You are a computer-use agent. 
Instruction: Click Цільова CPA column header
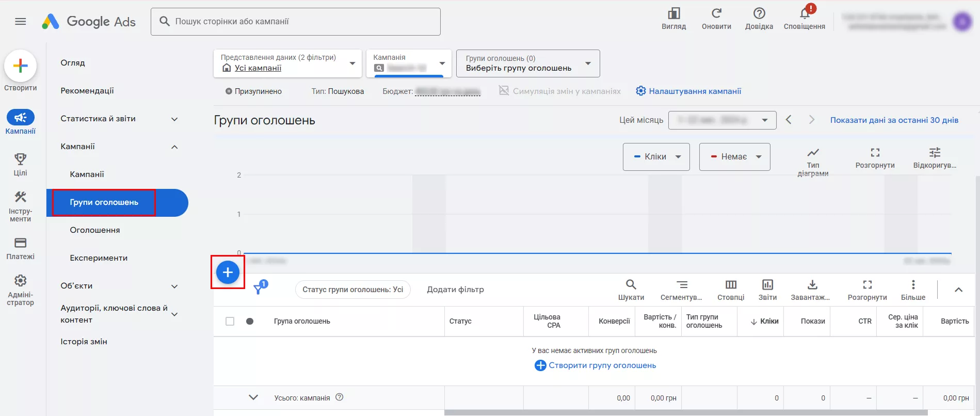(x=547, y=321)
